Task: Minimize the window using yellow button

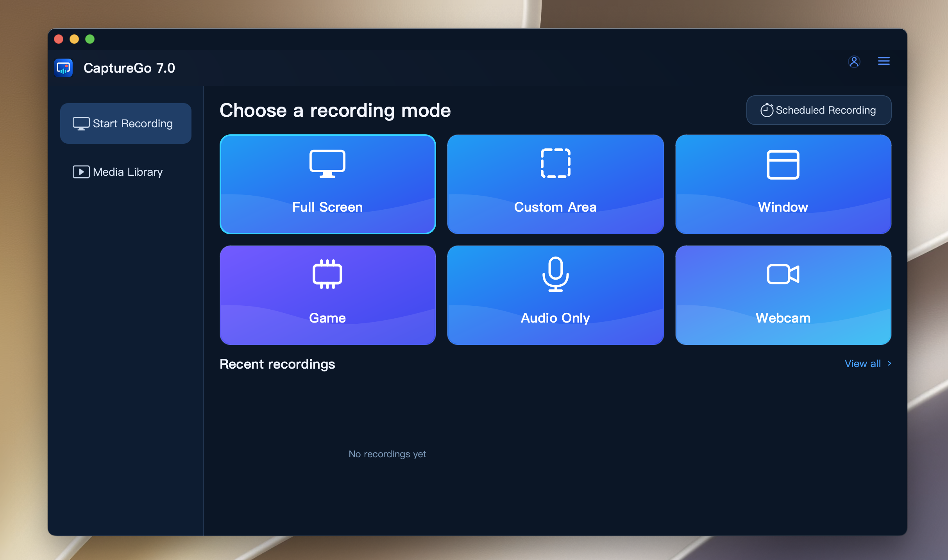Action: tap(74, 39)
